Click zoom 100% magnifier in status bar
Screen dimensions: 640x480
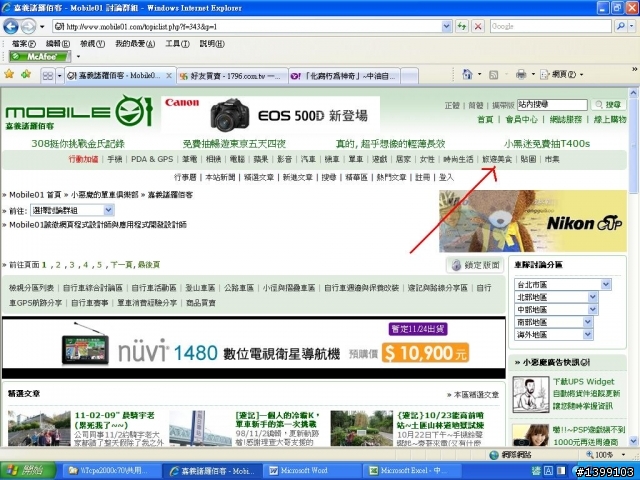pyautogui.click(x=590, y=454)
